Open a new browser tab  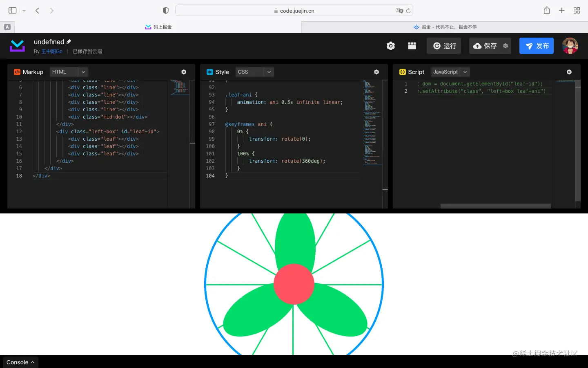pos(562,11)
